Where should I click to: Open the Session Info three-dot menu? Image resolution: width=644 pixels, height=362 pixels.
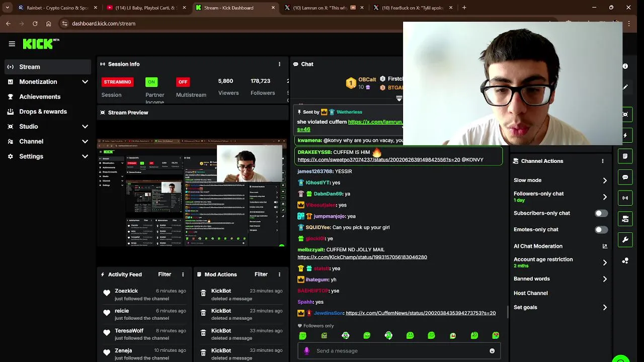tap(279, 64)
